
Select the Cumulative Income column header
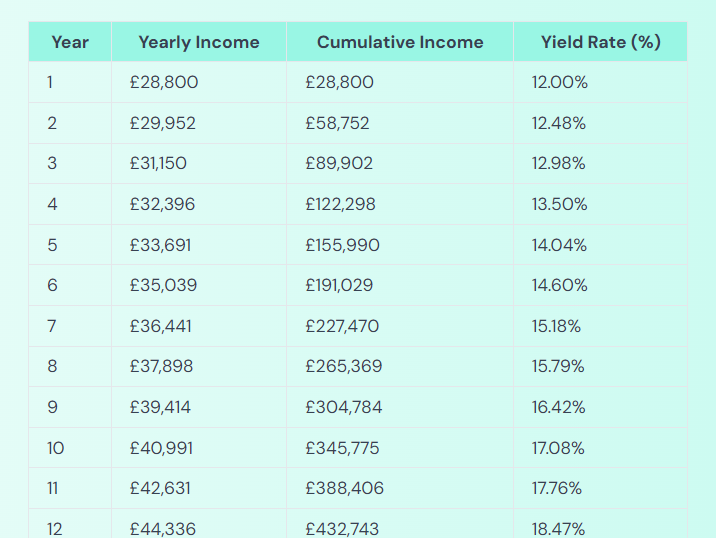[x=400, y=42]
